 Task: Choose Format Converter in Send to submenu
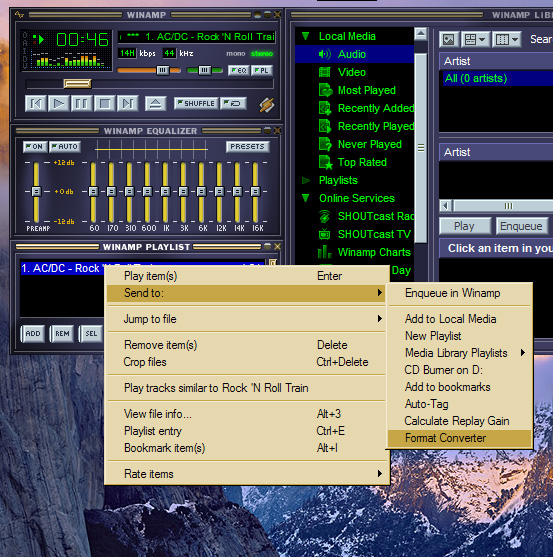click(459, 438)
